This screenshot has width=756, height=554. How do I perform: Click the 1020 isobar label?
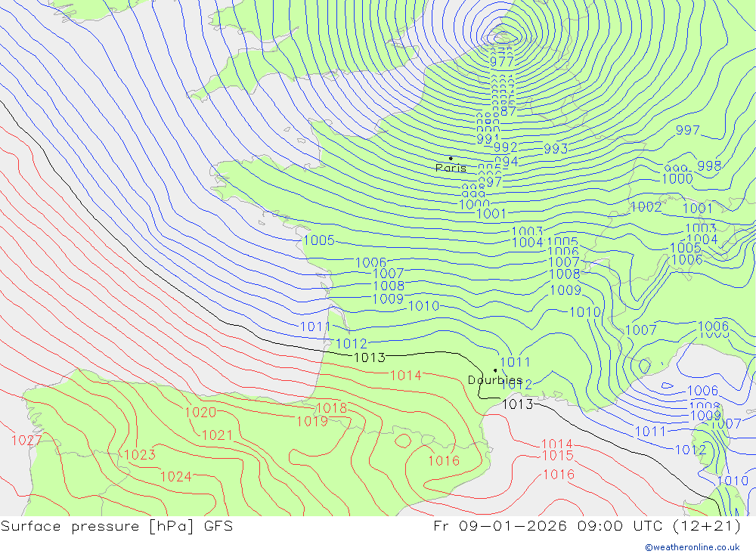[200, 412]
